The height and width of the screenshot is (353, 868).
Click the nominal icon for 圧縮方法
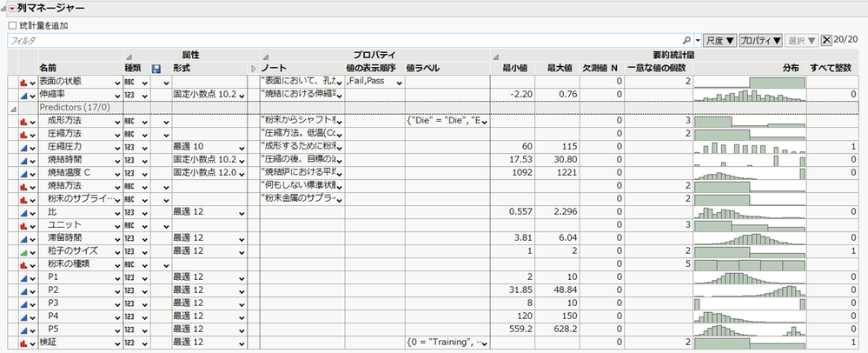pos(23,135)
